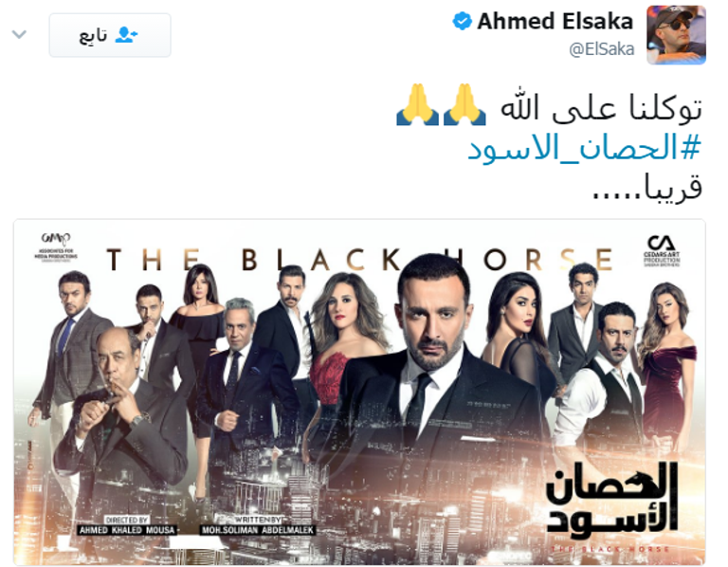Click the second praying hands emoji
Viewport: 728px width, 567px height.
[x=417, y=104]
